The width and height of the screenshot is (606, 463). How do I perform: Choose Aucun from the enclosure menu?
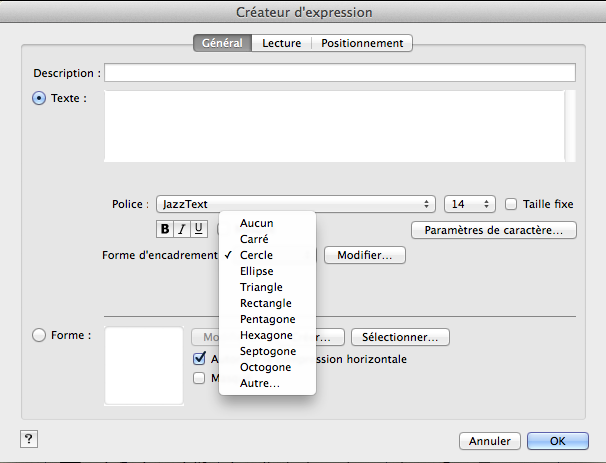pyautogui.click(x=256, y=223)
